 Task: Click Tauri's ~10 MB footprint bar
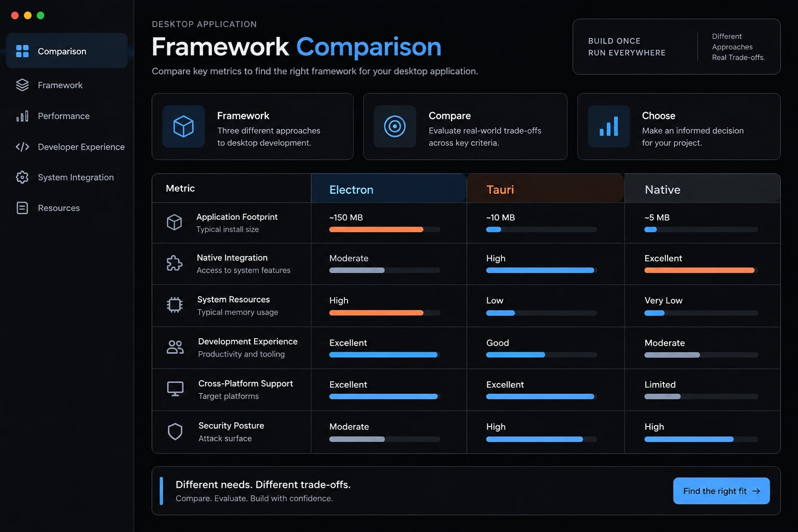(x=541, y=230)
